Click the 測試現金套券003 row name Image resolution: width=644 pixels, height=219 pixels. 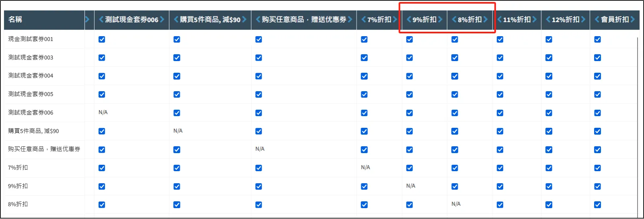31,57
